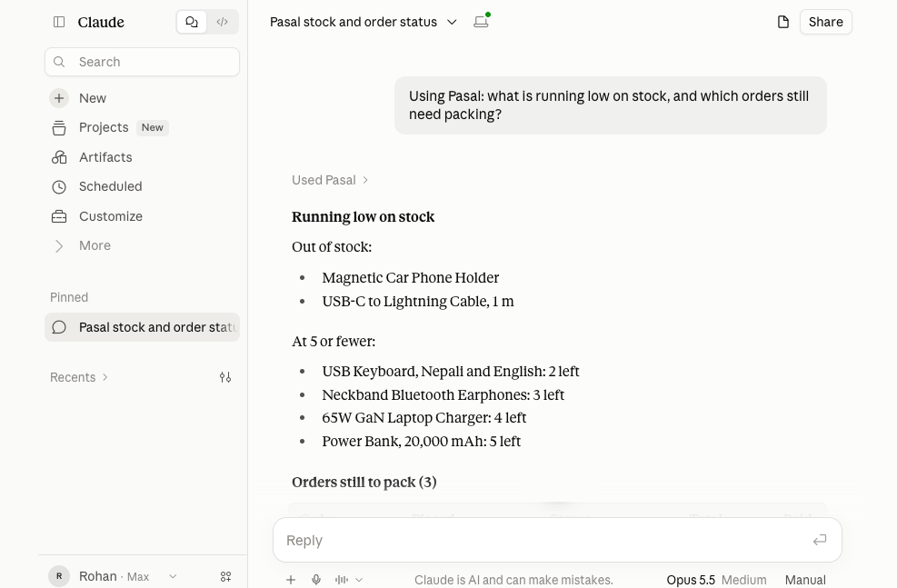The height and width of the screenshot is (588, 897).
Task: Add attachment with plus icon
Action: coord(291,580)
